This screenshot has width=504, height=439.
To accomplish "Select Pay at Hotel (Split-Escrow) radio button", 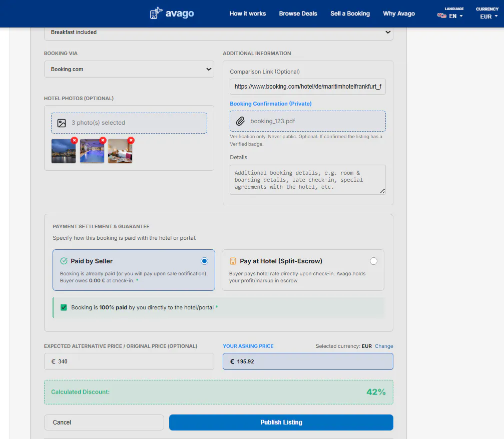I will (373, 261).
